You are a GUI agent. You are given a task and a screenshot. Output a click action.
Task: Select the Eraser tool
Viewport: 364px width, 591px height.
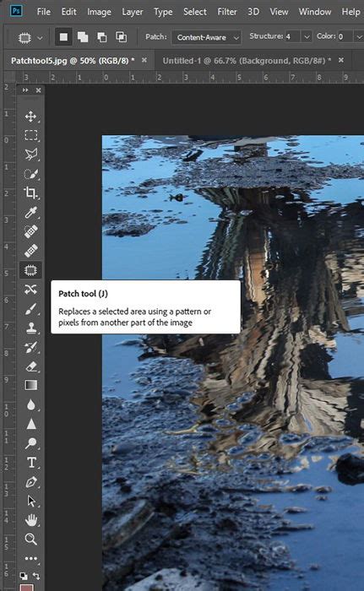pos(31,366)
